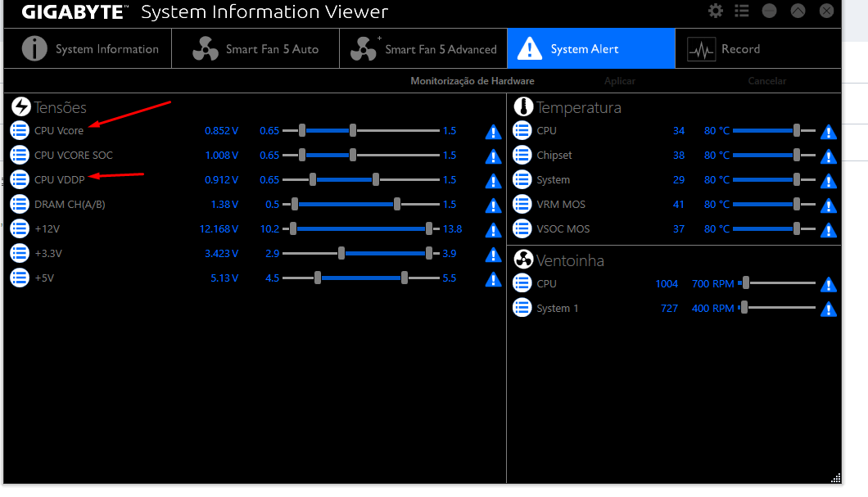Viewport: 868px width, 497px height.
Task: Click the Aplicar button
Action: 619,81
